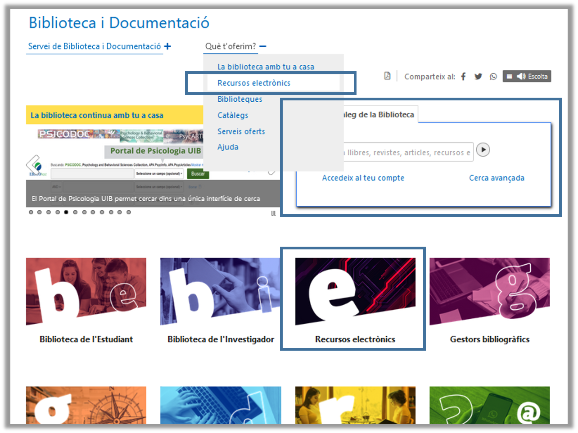Select La biblioteca amb tu a casa menu item
This screenshot has height=433, width=578.
pos(265,67)
